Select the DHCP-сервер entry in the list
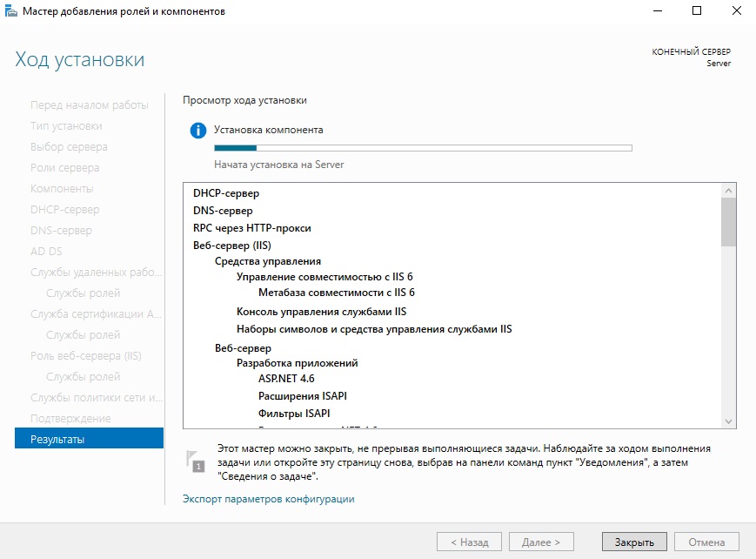Viewport: 756px width, 559px height. tap(226, 193)
